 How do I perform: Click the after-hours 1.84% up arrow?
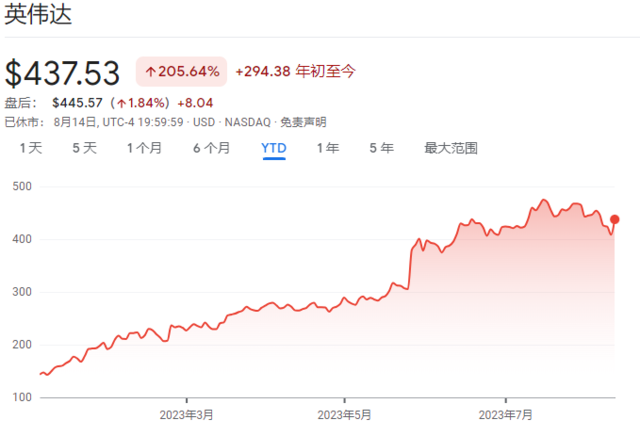point(121,103)
